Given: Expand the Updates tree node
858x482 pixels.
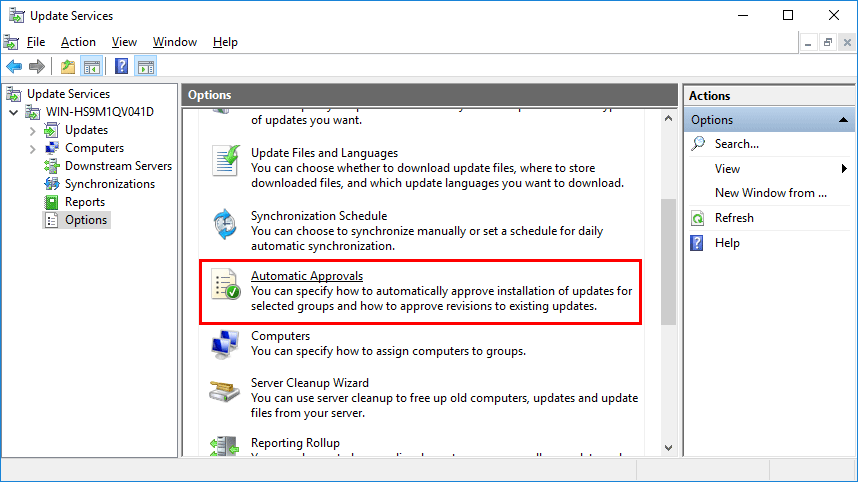Looking at the screenshot, I should pos(32,131).
